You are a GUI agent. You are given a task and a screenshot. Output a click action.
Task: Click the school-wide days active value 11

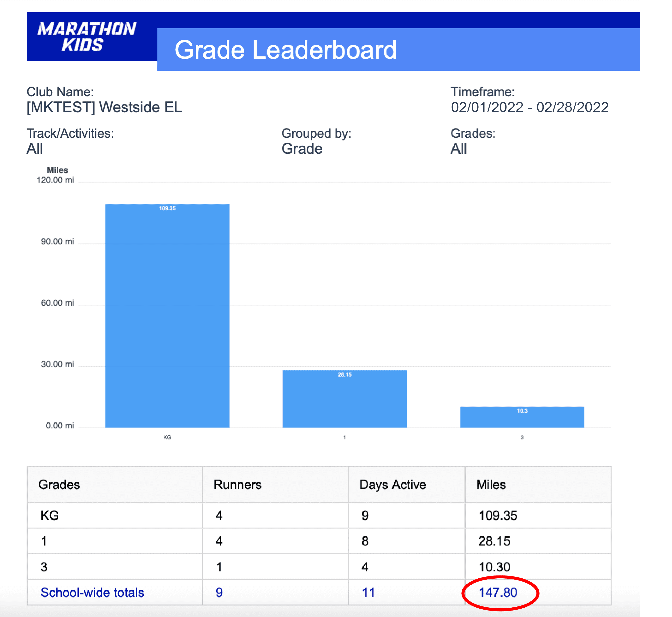tap(368, 593)
